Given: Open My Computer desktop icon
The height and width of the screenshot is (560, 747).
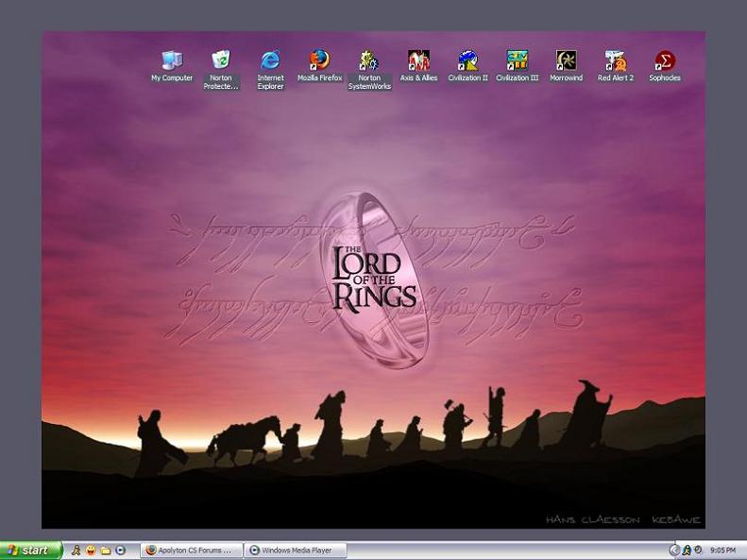Looking at the screenshot, I should tap(171, 62).
